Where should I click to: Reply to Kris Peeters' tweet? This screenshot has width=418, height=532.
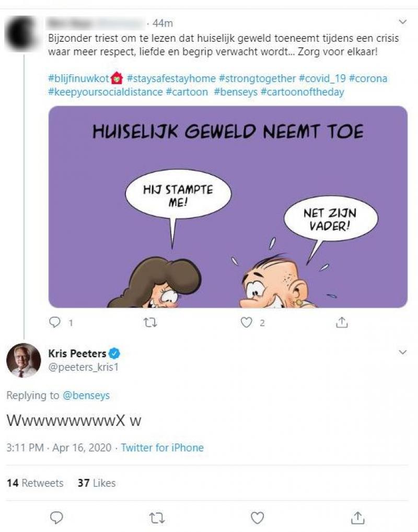[56, 517]
